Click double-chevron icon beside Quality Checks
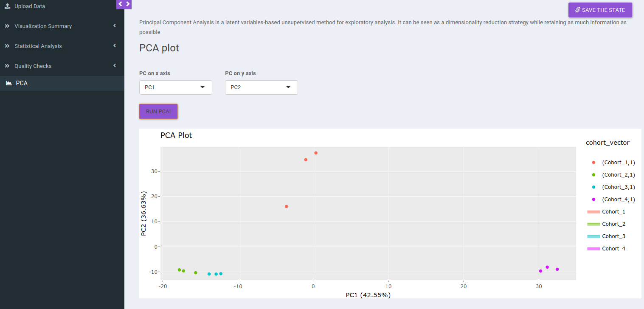Screen dimensions: 644x309 pyautogui.click(x=7, y=66)
